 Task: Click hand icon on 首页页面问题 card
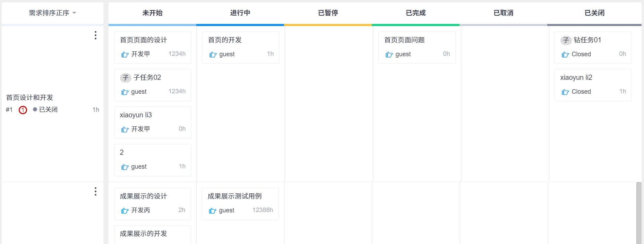pyautogui.click(x=389, y=54)
